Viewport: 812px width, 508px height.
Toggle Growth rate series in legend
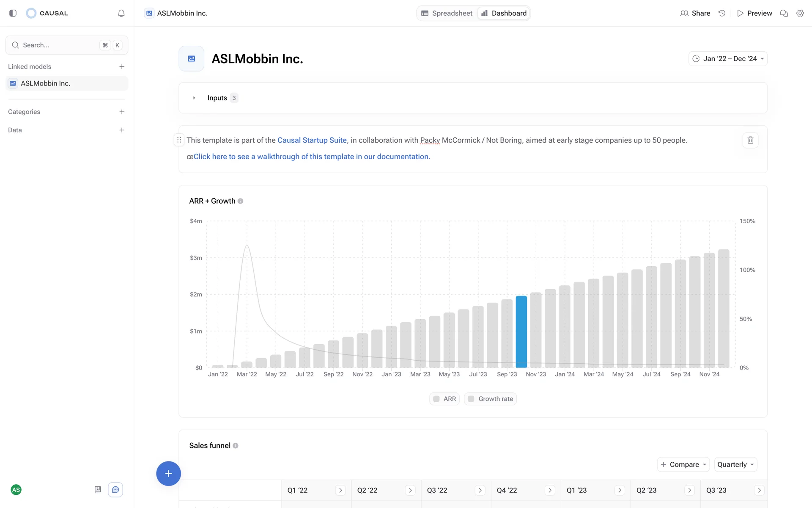(x=490, y=399)
